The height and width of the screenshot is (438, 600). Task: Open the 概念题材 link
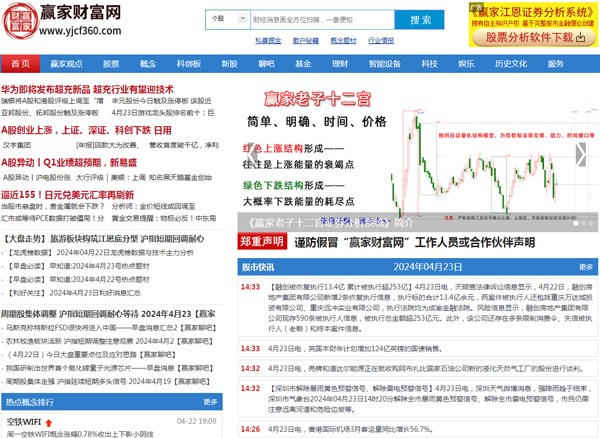click(x=343, y=41)
